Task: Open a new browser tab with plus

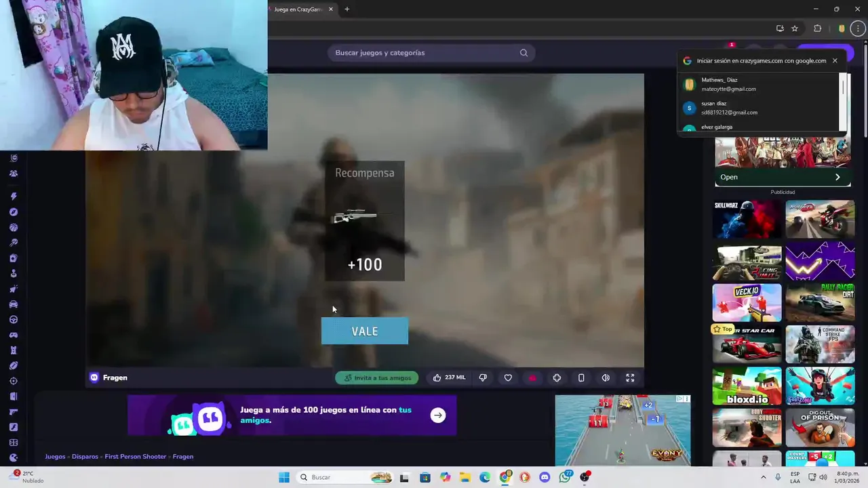Action: point(347,9)
